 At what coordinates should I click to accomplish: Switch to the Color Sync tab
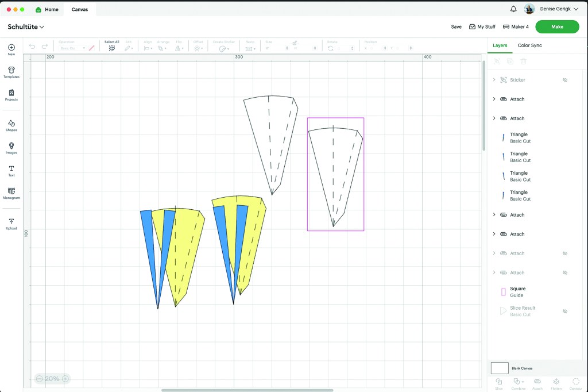click(x=529, y=45)
